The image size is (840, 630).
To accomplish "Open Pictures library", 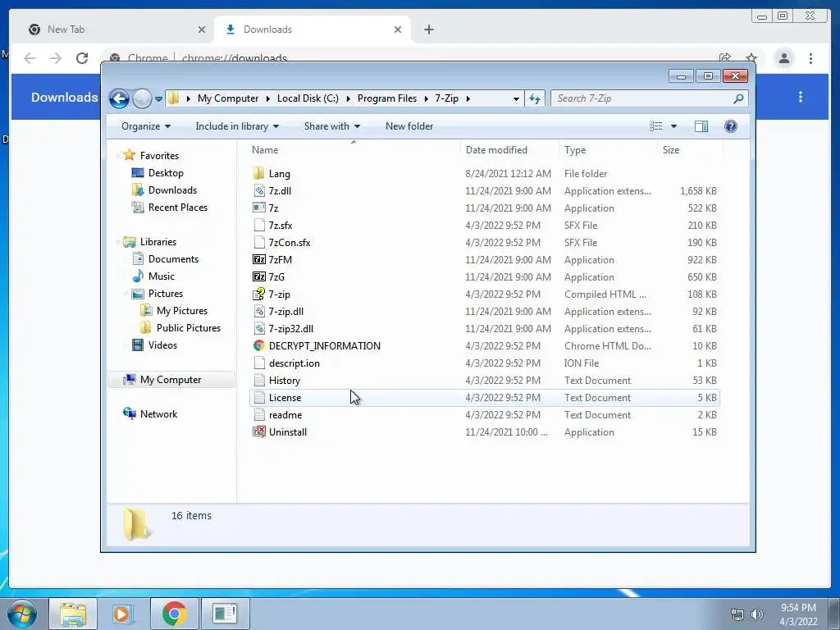I will point(165,294).
